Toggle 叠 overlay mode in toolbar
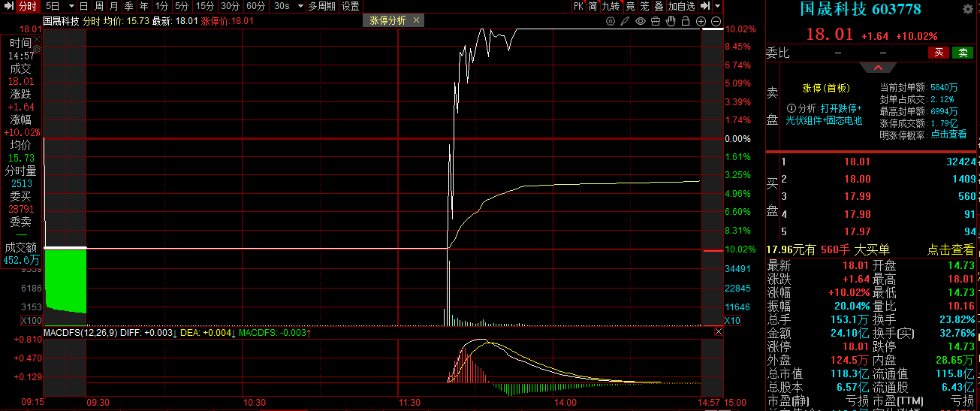This screenshot has height=411, width=980. point(659,6)
